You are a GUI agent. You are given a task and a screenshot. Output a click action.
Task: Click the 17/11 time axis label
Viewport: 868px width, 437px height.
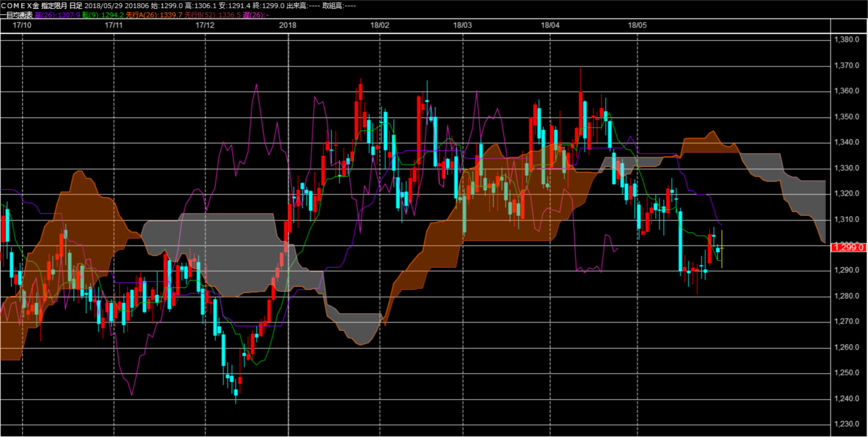114,25
